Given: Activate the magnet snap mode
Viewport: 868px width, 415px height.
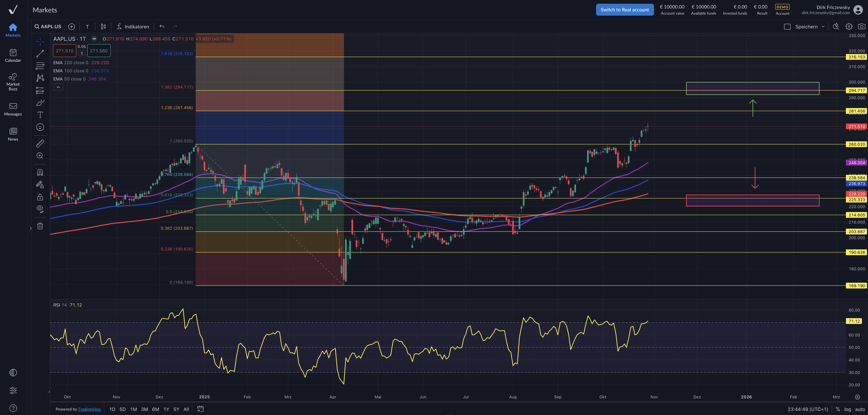Looking at the screenshot, I should (40, 173).
